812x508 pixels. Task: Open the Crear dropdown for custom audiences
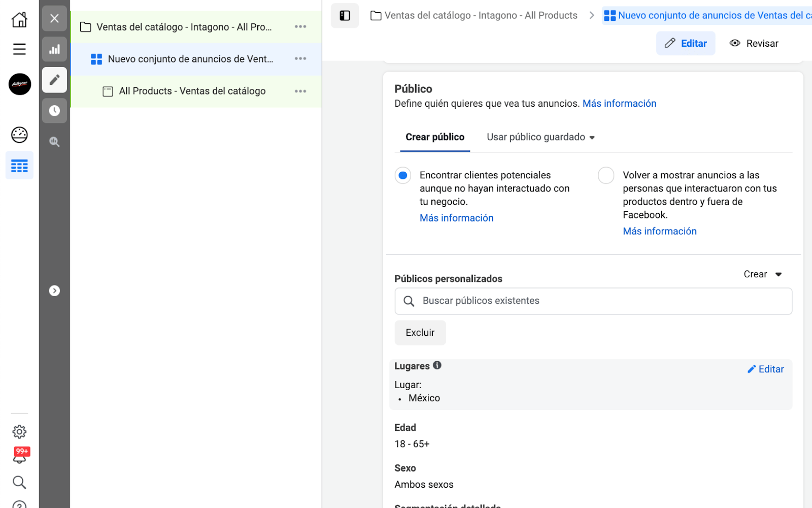pyautogui.click(x=763, y=274)
